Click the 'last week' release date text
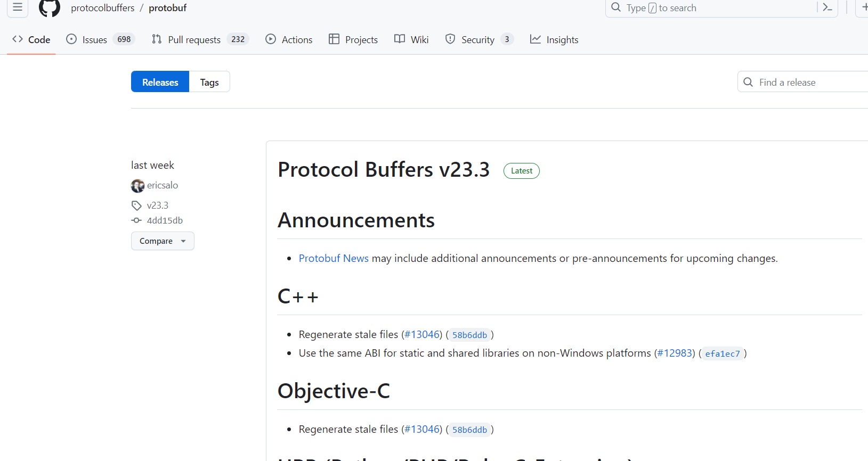Viewport: 868px width, 461px height. (x=152, y=166)
